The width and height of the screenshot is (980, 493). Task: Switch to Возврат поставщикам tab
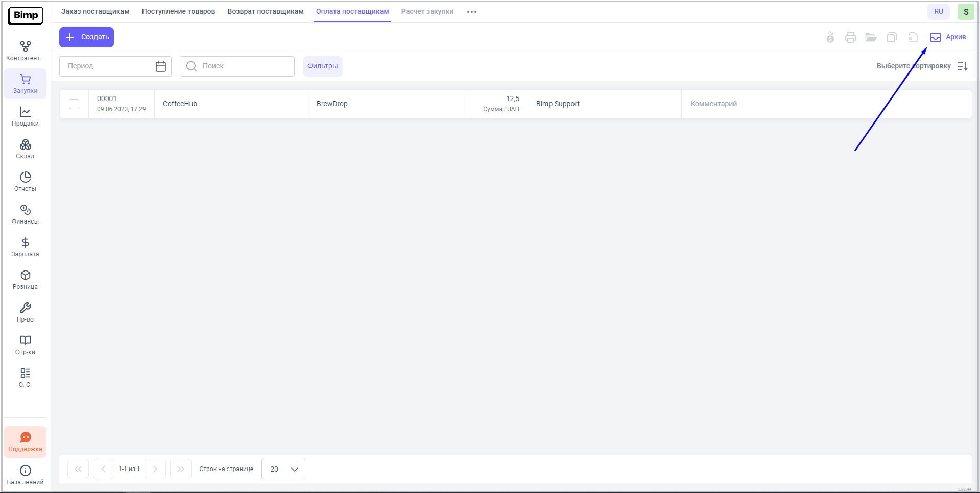pyautogui.click(x=265, y=12)
